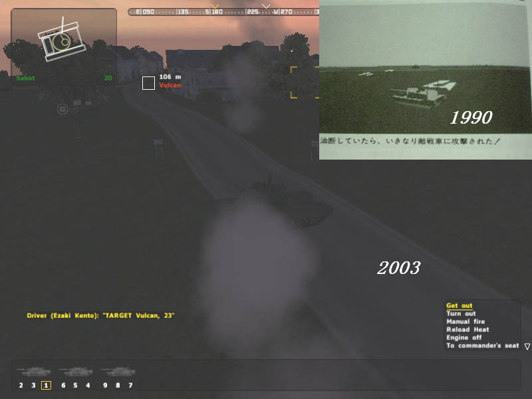This screenshot has height=399, width=532.
Task: Click the highlighted Get out action
Action: (x=459, y=306)
